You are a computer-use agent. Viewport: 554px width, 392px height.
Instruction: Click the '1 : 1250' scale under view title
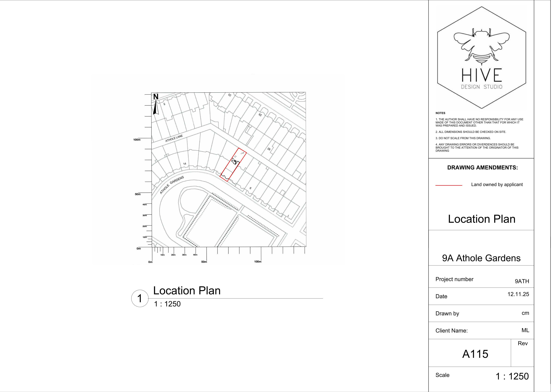[167, 304]
